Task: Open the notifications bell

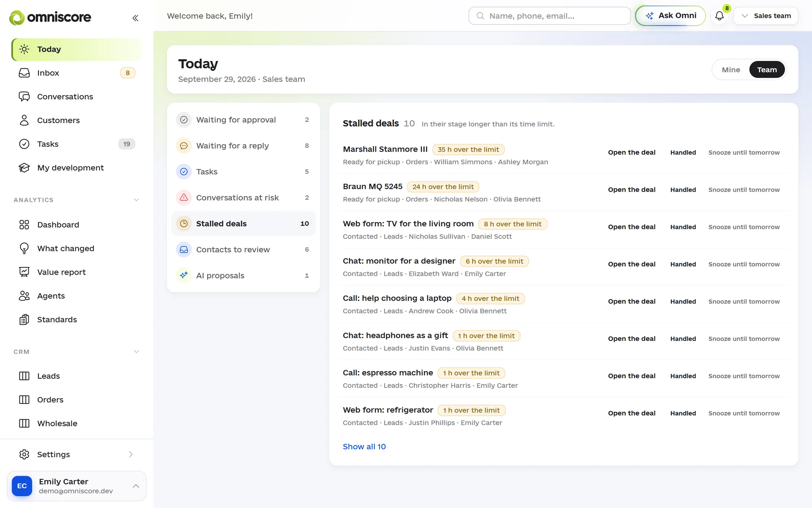Action: (719, 16)
